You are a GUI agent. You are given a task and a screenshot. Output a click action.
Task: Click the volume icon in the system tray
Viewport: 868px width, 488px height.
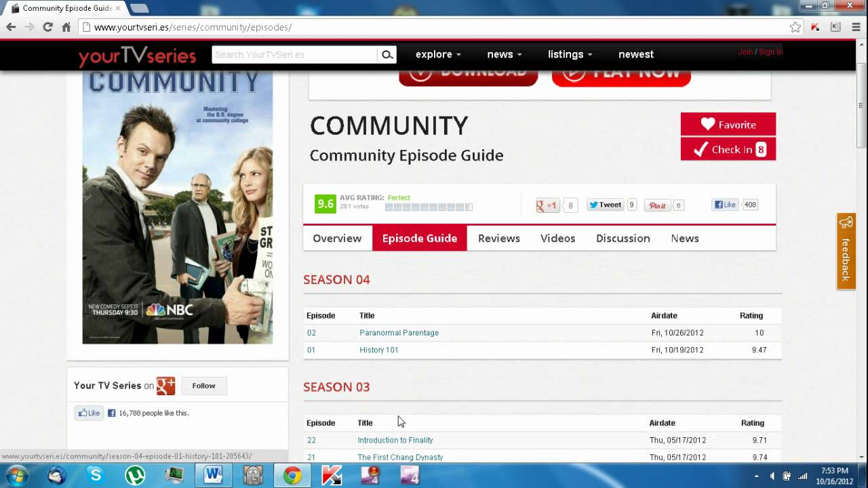click(772, 476)
